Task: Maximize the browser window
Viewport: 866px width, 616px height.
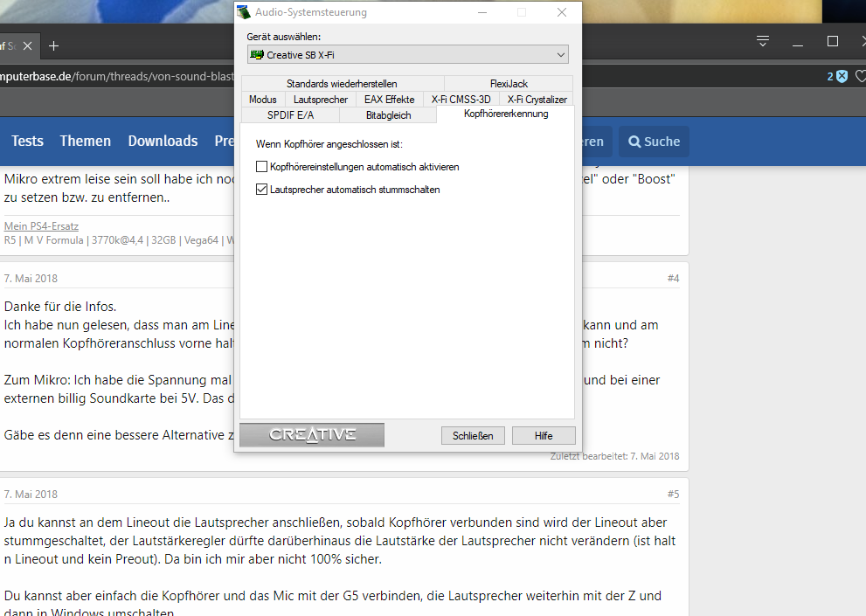Action: coord(833,41)
